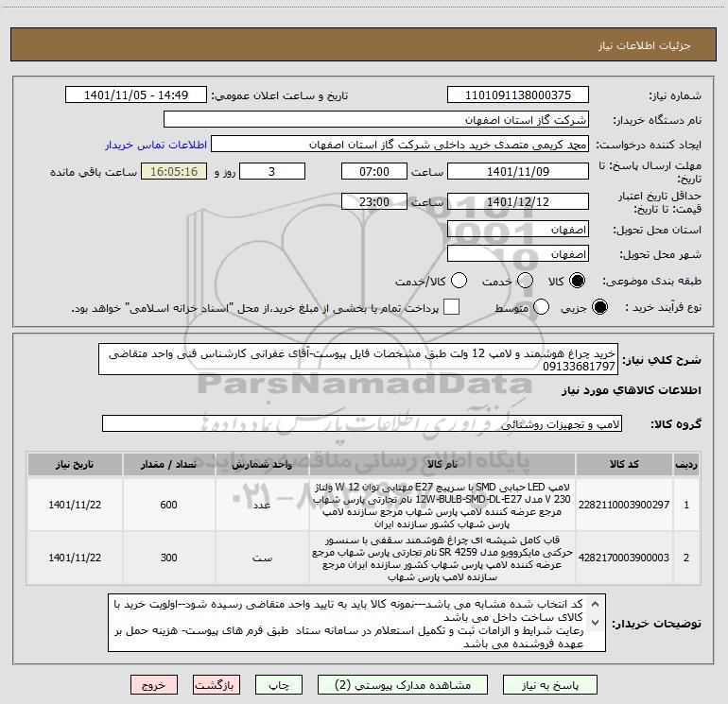Click the استان محل تحویل field اصفهان
The width and height of the screenshot is (728, 704).
point(518,230)
